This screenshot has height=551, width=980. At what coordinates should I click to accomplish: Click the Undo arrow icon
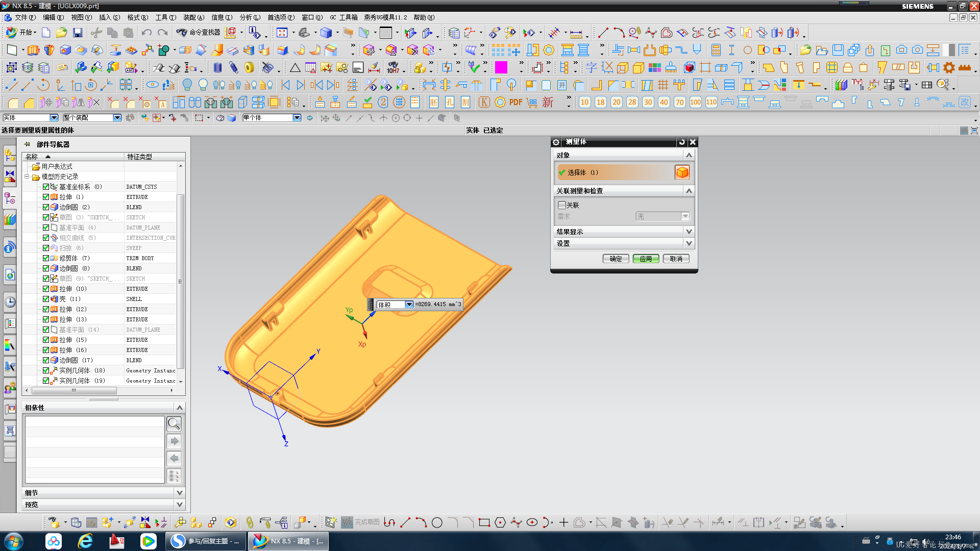[x=146, y=33]
